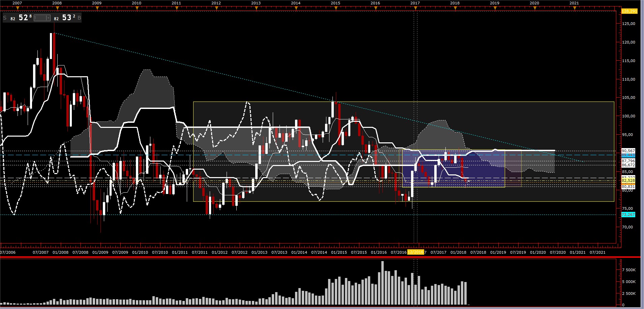Viewport: 644px width, 309px height.
Task: Click the 80,831 price level label
Action: tap(628, 187)
